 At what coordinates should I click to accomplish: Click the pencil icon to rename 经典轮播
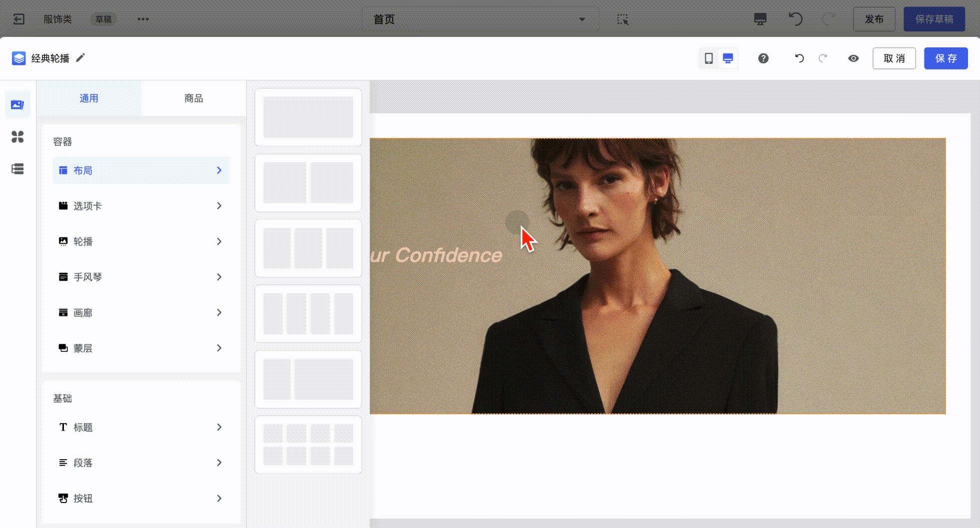pos(80,58)
